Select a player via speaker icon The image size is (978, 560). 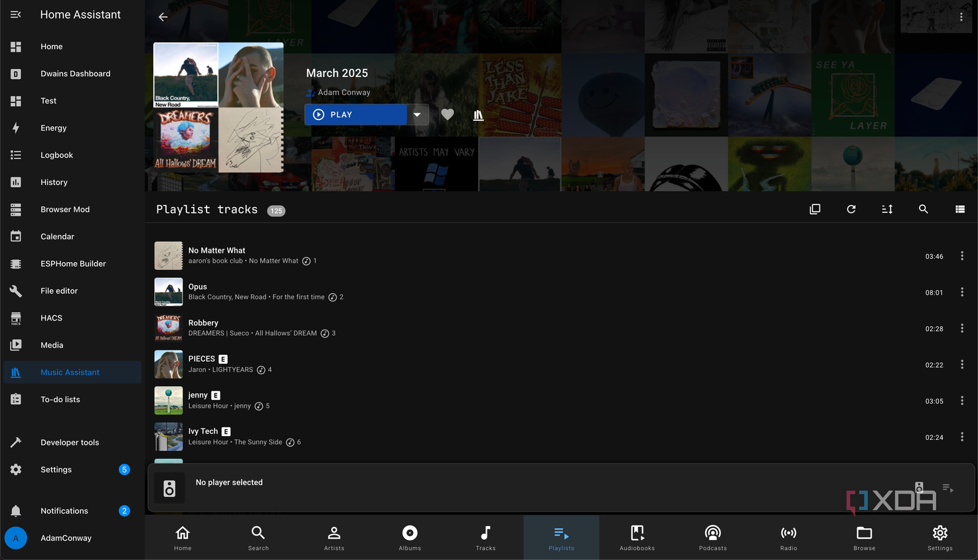click(919, 487)
